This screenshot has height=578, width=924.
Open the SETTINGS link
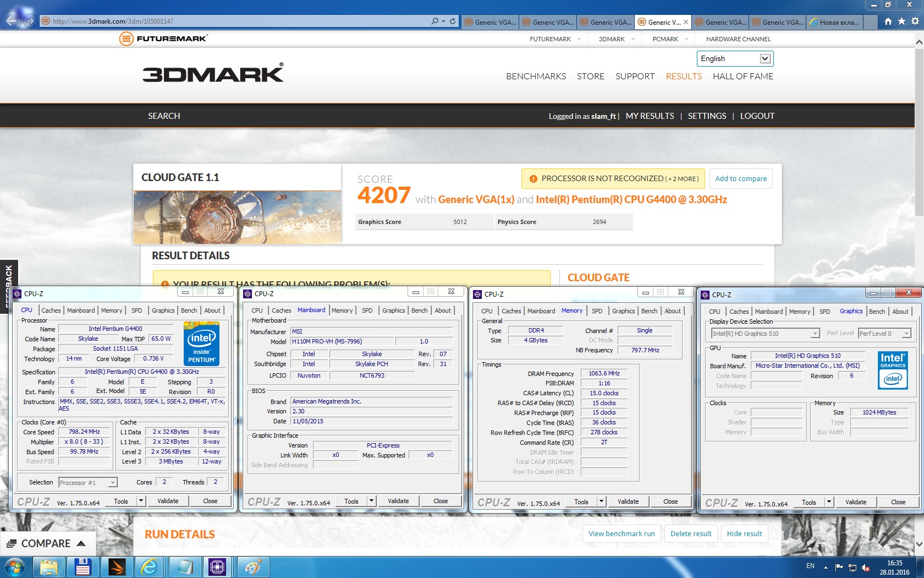tap(707, 116)
